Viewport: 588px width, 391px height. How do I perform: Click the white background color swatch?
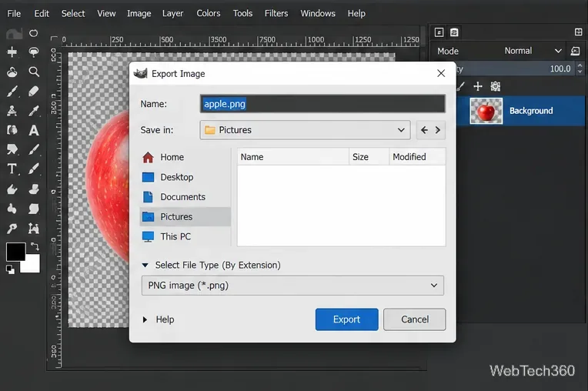tap(32, 265)
